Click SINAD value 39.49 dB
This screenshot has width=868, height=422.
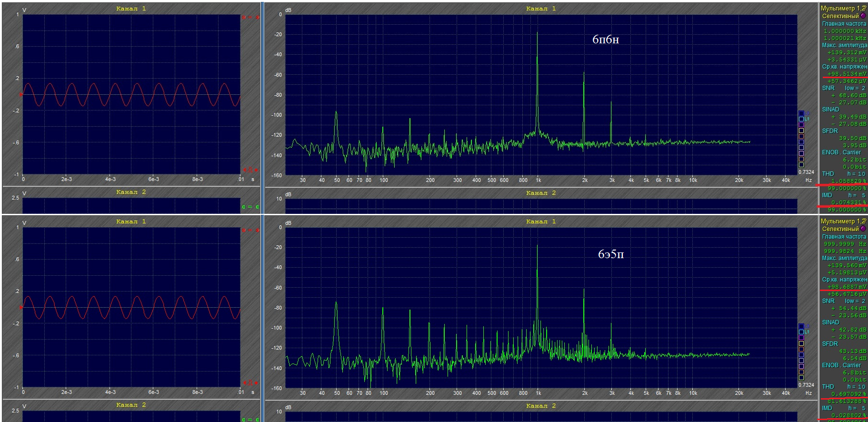pyautogui.click(x=849, y=117)
